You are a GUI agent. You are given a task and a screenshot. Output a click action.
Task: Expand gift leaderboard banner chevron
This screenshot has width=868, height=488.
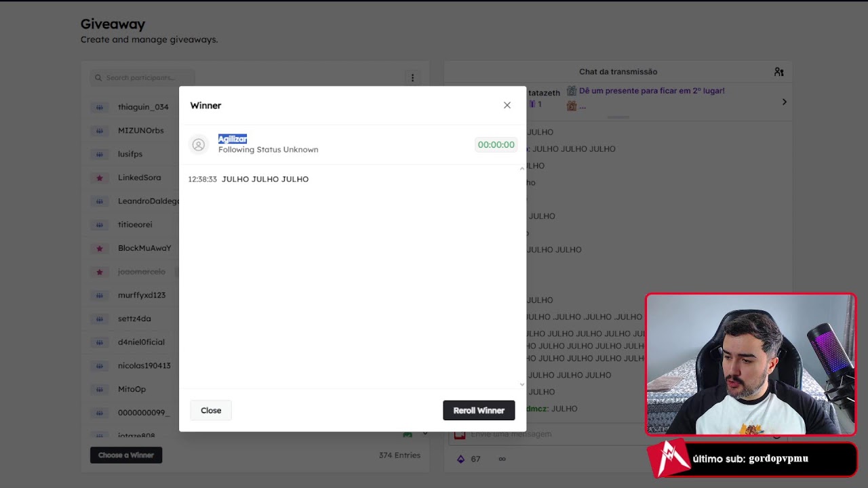tap(784, 102)
